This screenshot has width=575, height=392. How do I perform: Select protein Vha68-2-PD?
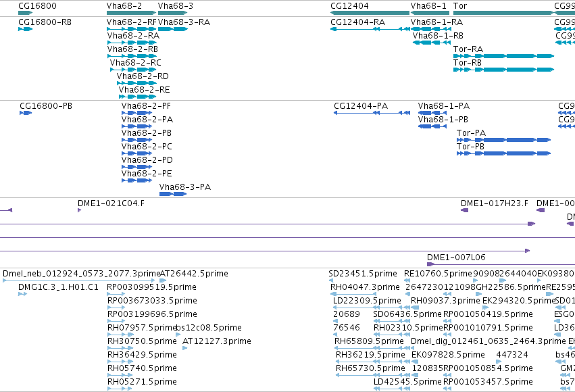(x=136, y=167)
